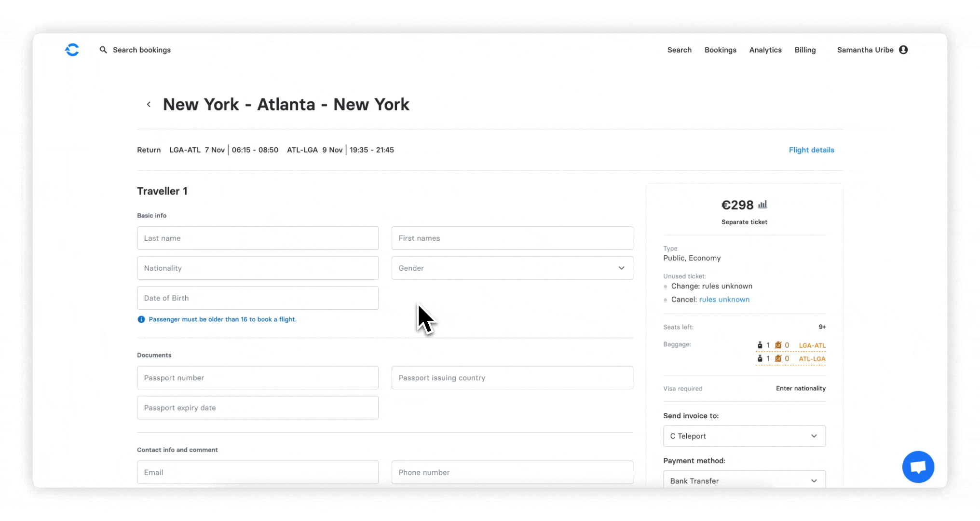Click the back arrow beside the trip title

(x=149, y=104)
